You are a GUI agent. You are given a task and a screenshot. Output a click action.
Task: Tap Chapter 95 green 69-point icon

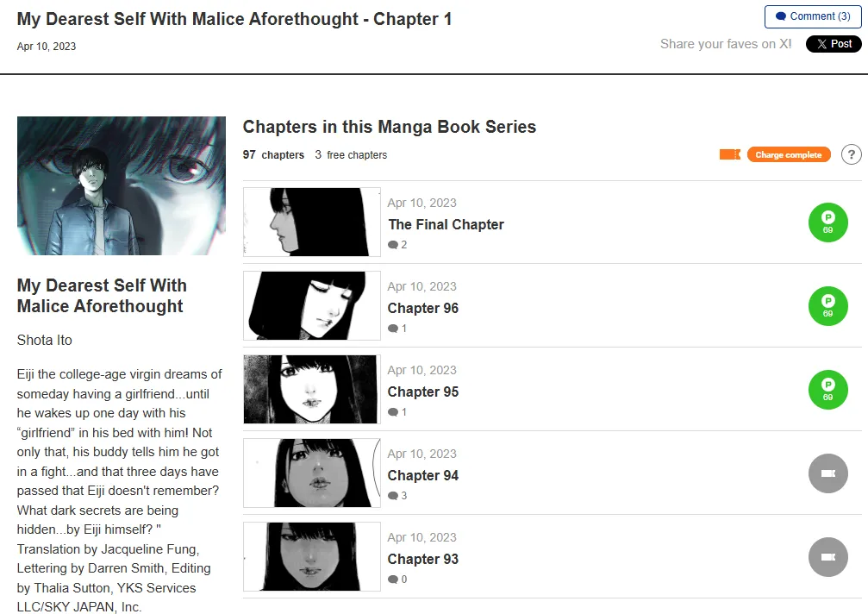[827, 390]
